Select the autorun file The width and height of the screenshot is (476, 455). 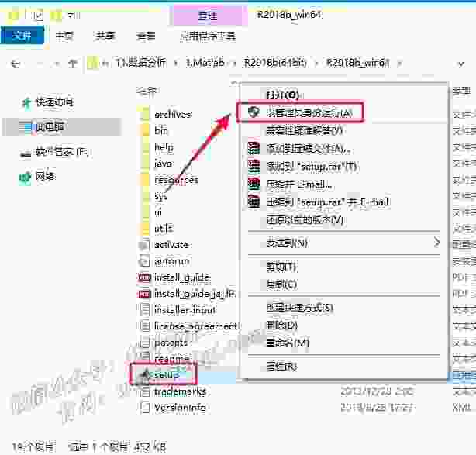click(172, 261)
